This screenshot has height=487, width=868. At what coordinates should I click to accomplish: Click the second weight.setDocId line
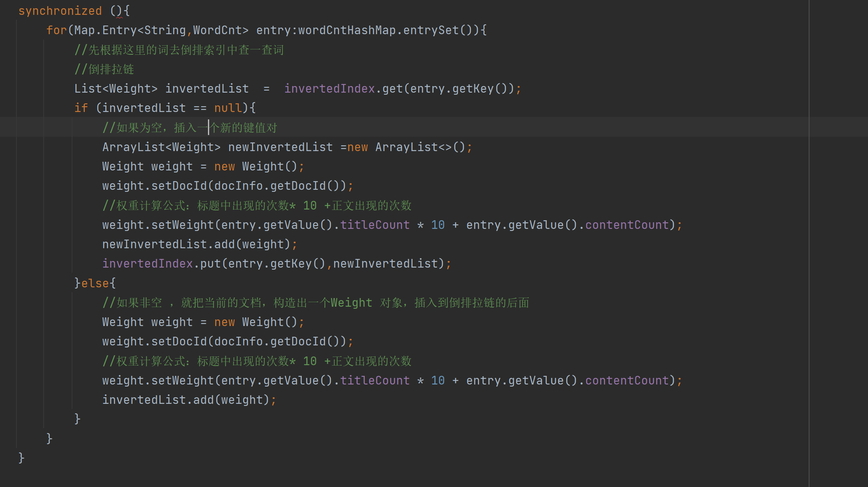228,341
